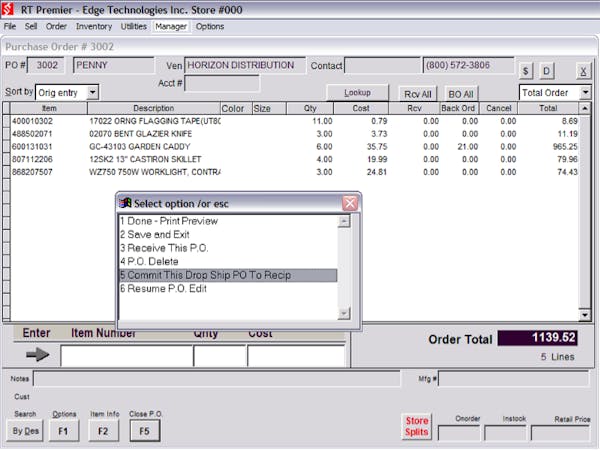
Task: Select option 3 Receive This P.O.
Action: tap(228, 248)
